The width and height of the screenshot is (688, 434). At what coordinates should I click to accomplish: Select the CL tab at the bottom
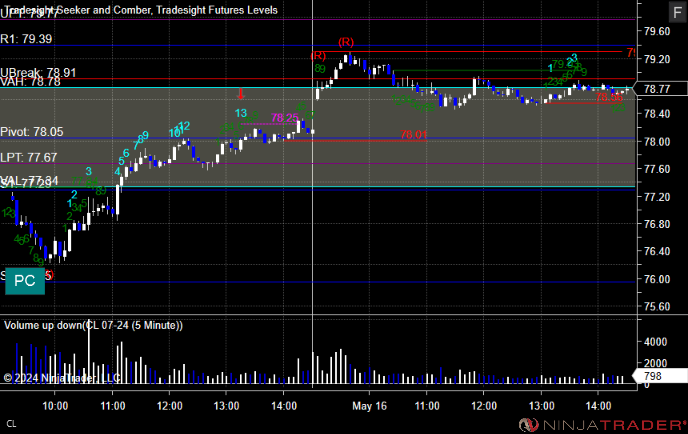[x=11, y=424]
